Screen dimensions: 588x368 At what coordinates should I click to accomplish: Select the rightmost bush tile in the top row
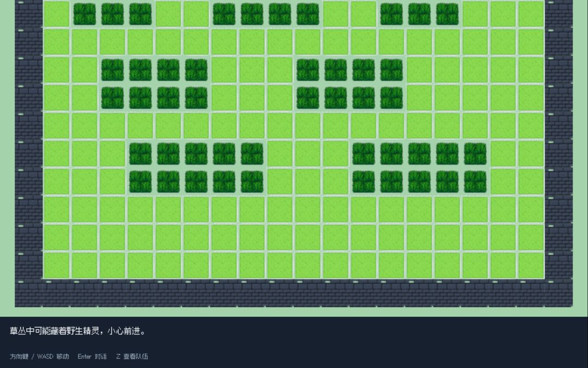tap(448, 14)
